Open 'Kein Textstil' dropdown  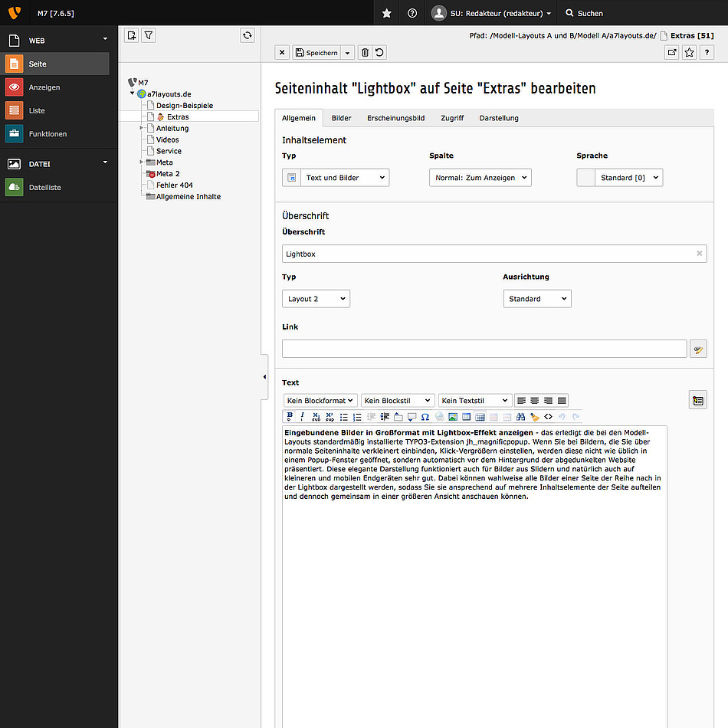[475, 400]
